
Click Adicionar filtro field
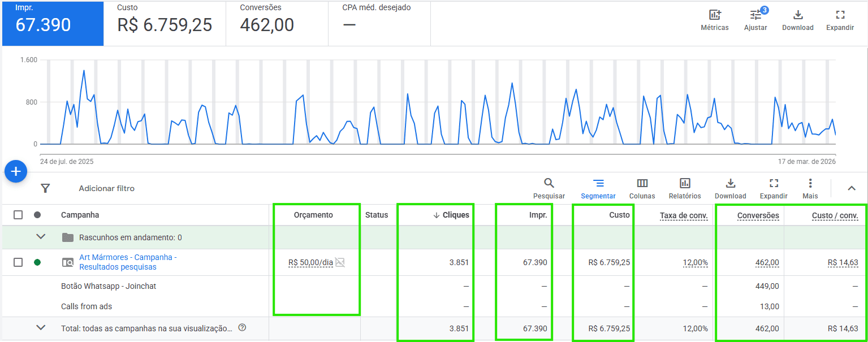[106, 188]
